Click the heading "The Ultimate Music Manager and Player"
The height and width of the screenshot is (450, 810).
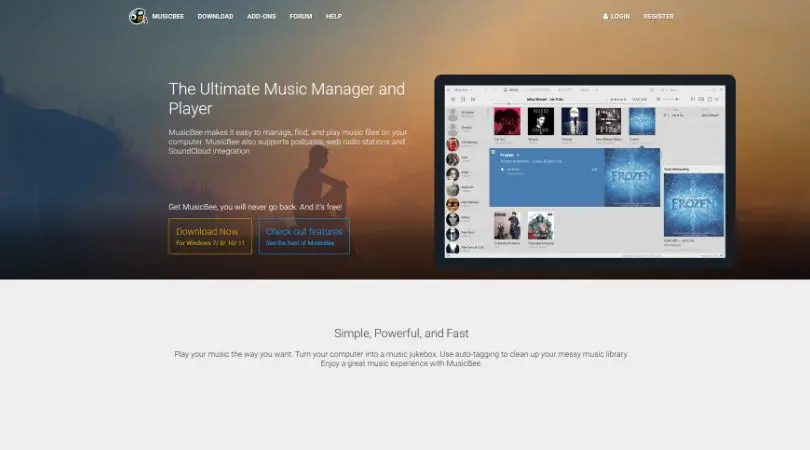(287, 99)
